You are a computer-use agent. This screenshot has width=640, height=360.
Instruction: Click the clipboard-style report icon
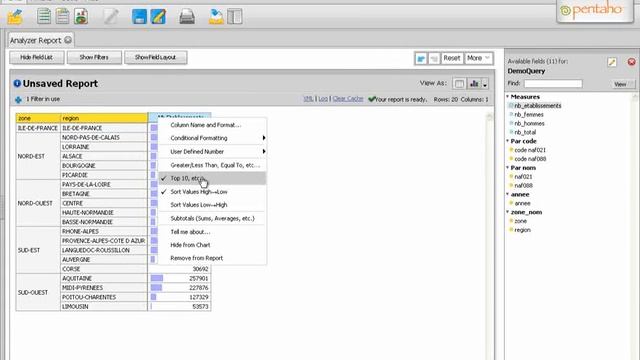point(62,16)
